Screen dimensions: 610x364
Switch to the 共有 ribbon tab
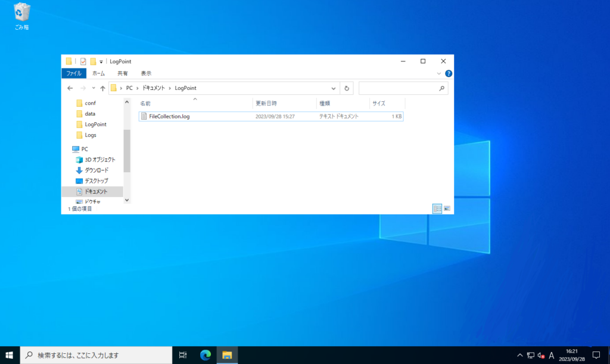123,73
